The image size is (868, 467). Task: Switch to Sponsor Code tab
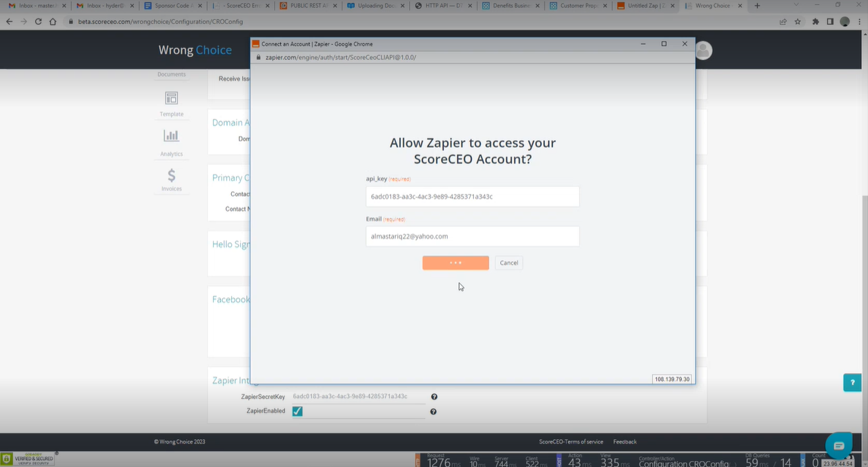(x=172, y=6)
